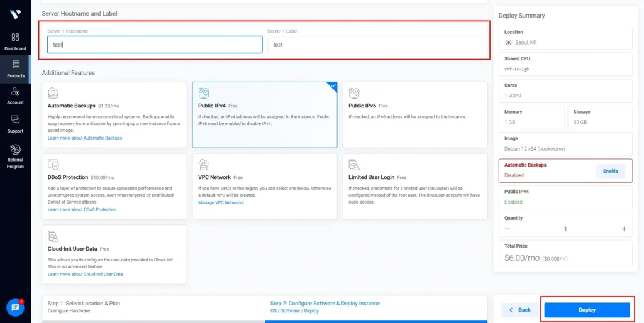
Task: Open the chat bubble widget
Action: click(15, 307)
